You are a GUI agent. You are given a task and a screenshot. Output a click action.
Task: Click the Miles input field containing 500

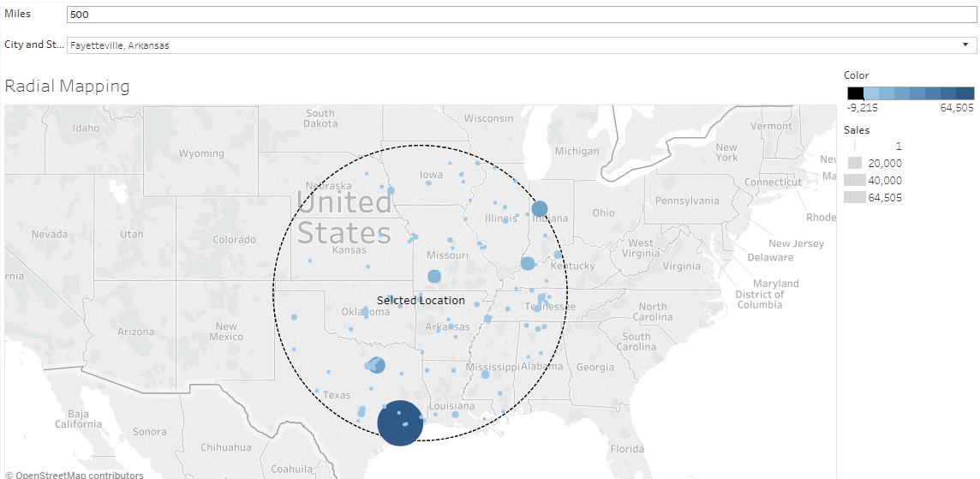click(x=521, y=15)
